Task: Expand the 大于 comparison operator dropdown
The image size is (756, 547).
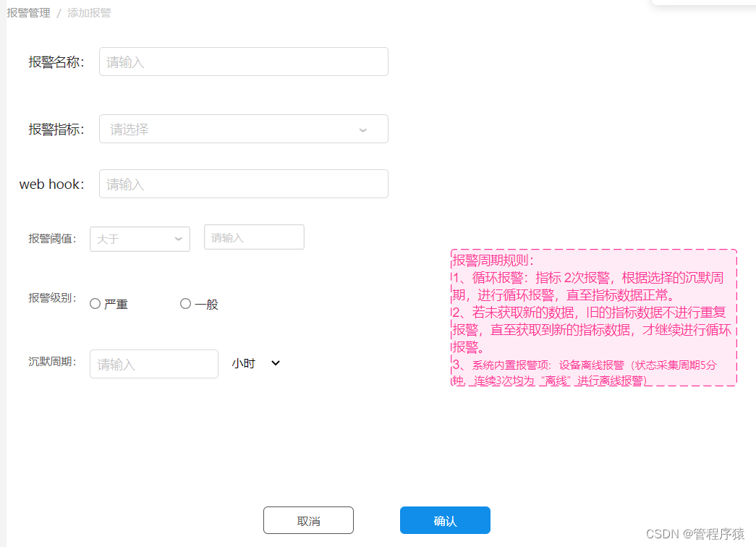Action: [x=140, y=239]
